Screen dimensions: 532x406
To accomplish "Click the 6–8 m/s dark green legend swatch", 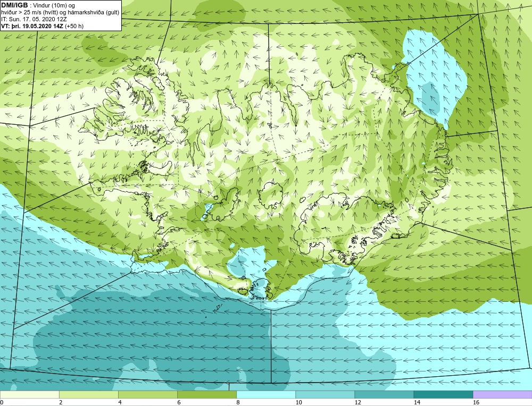I will pos(207,394).
